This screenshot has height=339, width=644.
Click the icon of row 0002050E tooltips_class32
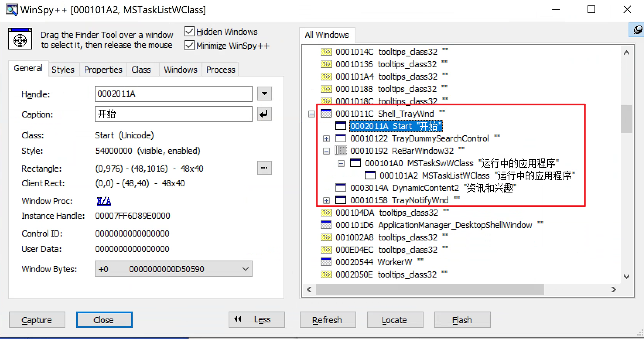click(326, 274)
